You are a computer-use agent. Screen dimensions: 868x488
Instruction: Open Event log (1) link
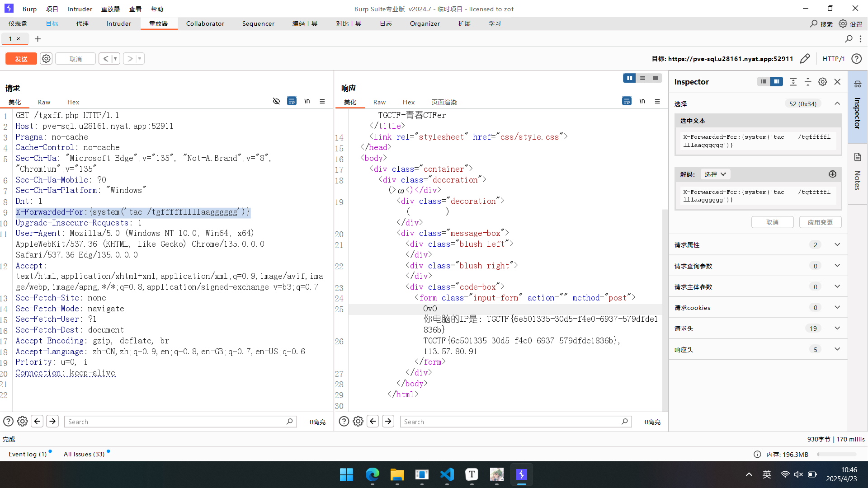28,454
